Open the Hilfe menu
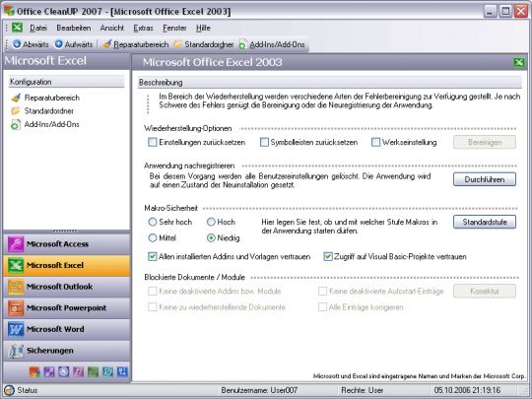532x399 pixels. tap(203, 28)
